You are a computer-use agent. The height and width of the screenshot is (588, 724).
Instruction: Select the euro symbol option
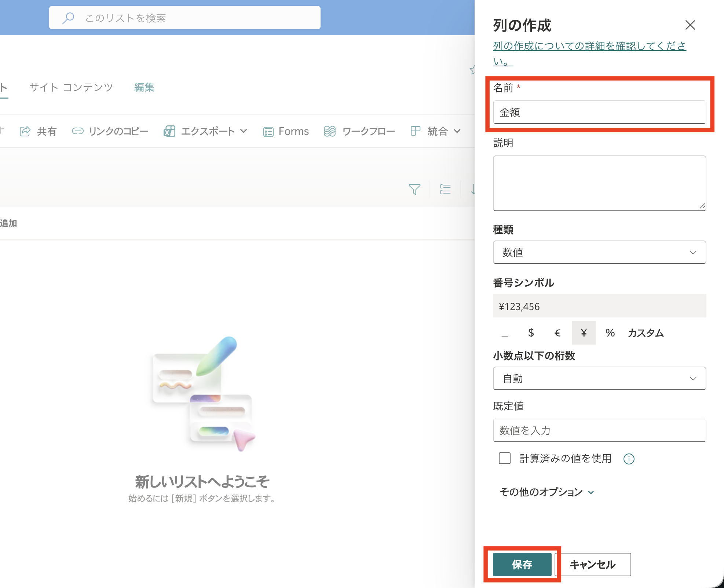(x=557, y=333)
